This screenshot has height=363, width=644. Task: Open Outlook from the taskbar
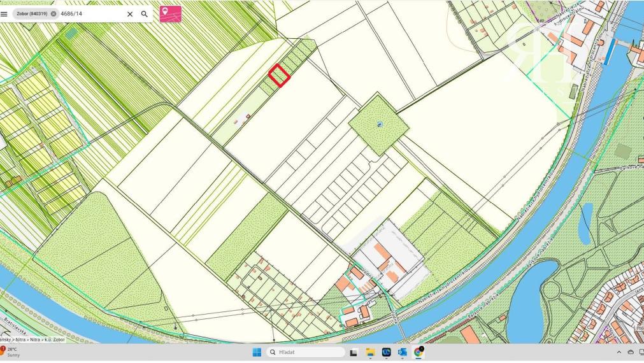pos(402,352)
